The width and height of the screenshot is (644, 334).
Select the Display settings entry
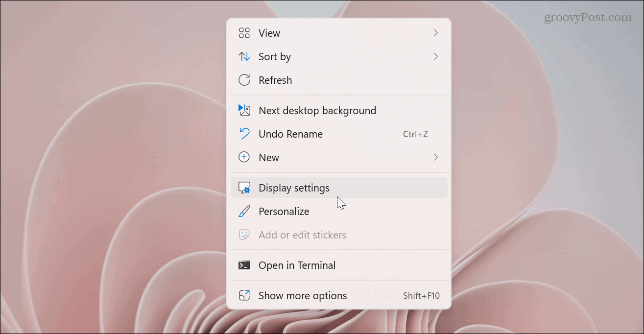click(294, 188)
